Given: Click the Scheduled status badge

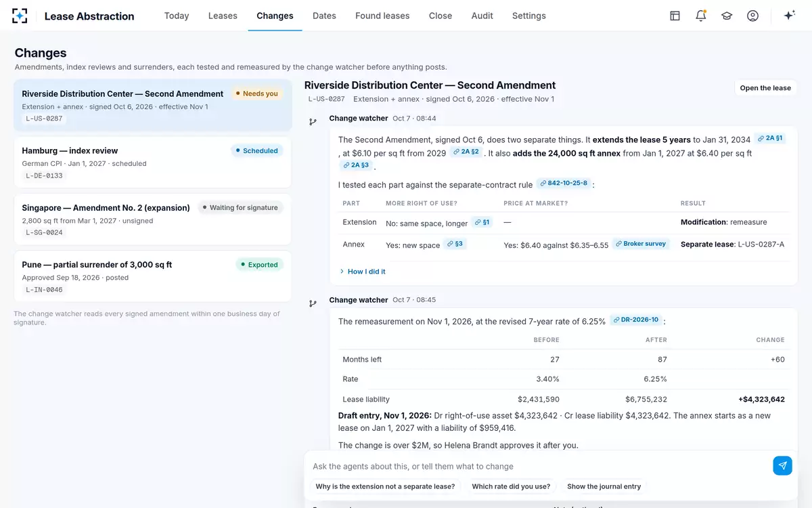Looking at the screenshot, I should point(256,150).
